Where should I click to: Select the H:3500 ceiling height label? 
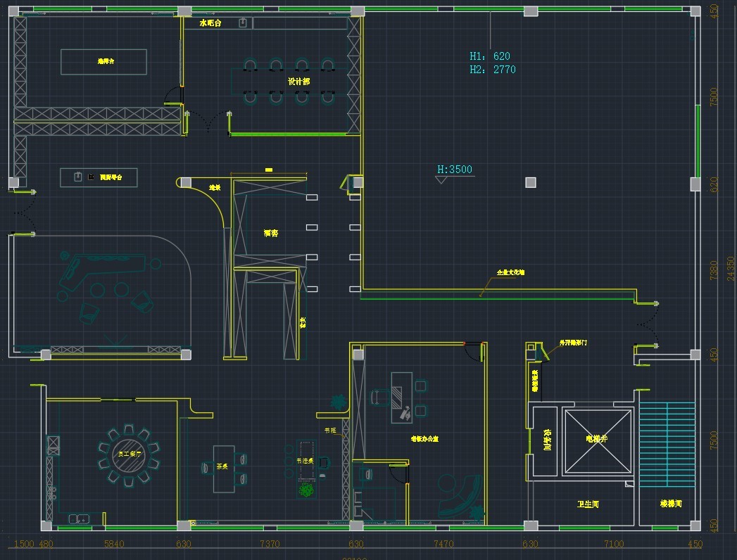[455, 170]
